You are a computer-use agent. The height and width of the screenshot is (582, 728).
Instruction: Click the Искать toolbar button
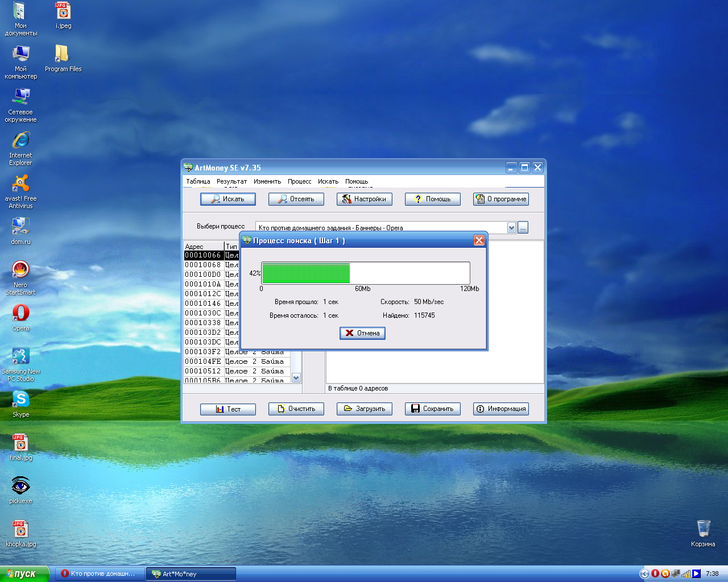point(227,199)
